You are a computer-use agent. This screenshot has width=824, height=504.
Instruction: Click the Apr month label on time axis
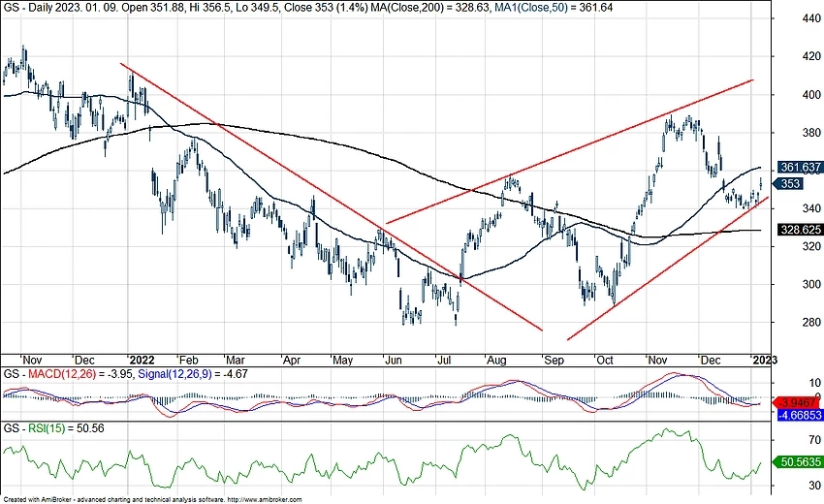point(292,360)
